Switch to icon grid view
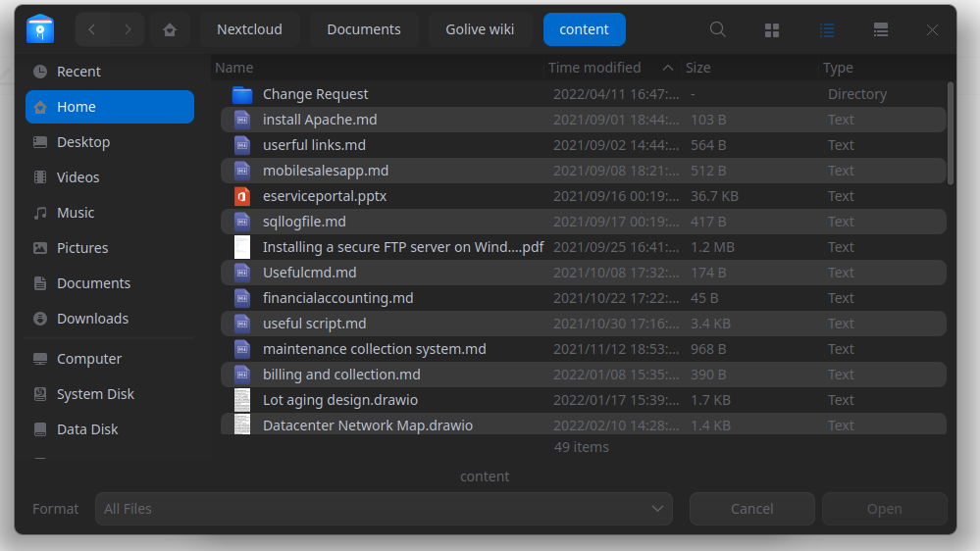Image resolution: width=980 pixels, height=551 pixels. click(772, 30)
